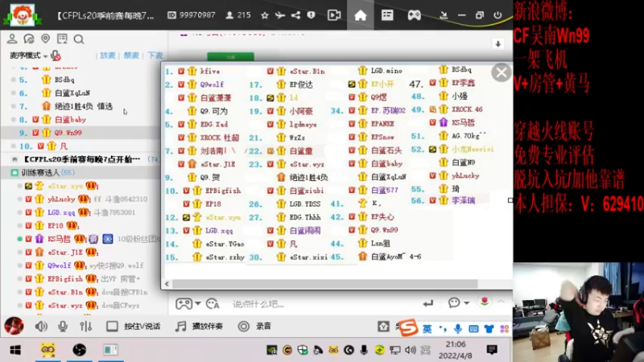Screen dimensions: 644x362
Task: Open the game controller tab icon
Action: point(414,15)
